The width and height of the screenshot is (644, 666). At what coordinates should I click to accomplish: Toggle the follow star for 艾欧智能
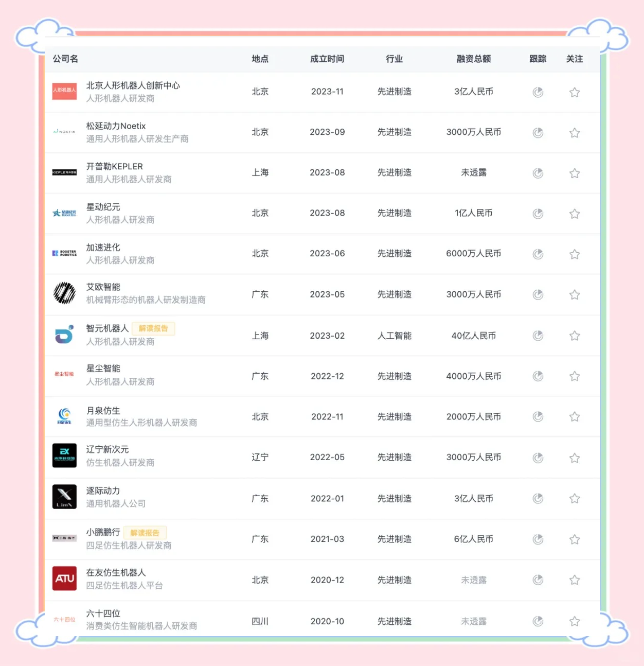[575, 294]
